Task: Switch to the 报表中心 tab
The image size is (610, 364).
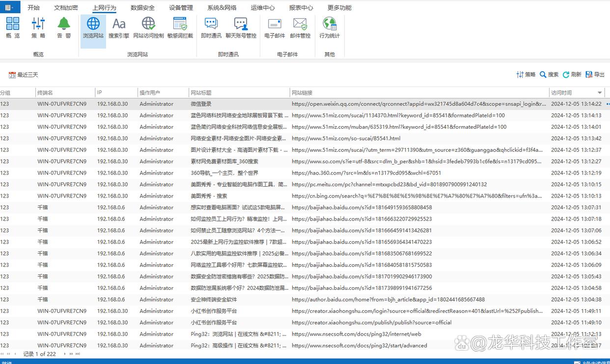Action: pos(301,8)
